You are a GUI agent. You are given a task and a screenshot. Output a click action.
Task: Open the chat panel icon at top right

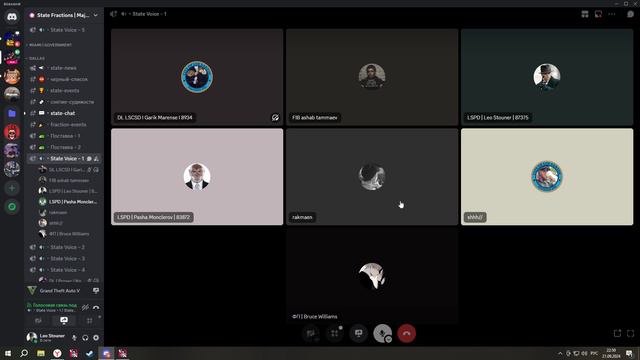click(630, 14)
